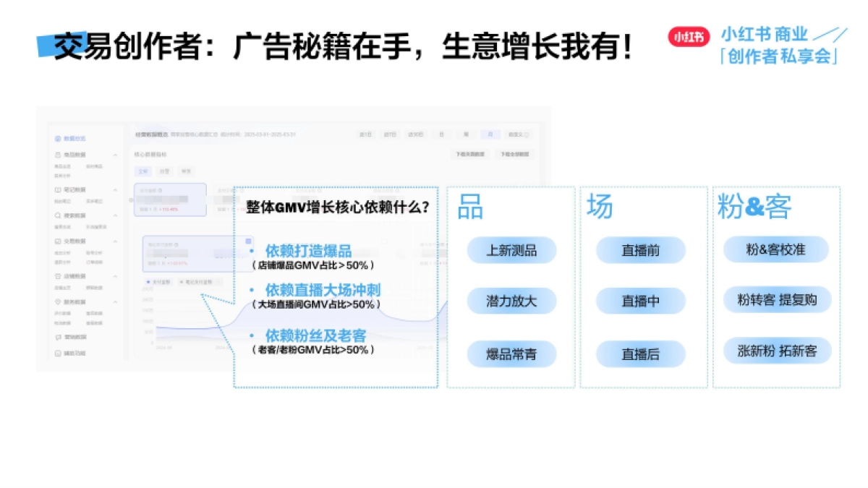868x488 pixels.
Task: Collapse the 交易数据 sidebar section
Action: [116, 241]
